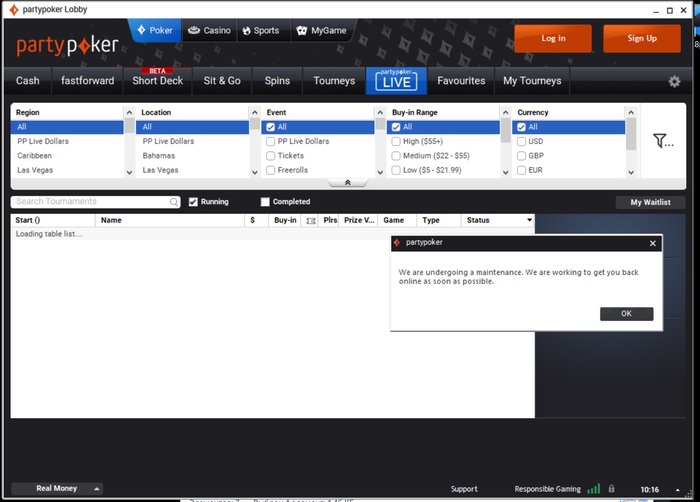Image resolution: width=700 pixels, height=502 pixels.
Task: Switch to the Sit & Go tab
Action: click(222, 81)
